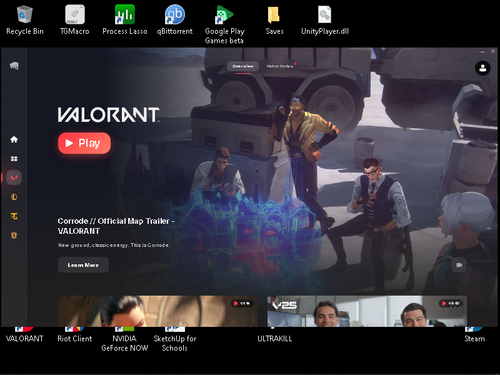
Task: Select the ULTRAKILL desktop shortcut label
Action: coord(274,338)
